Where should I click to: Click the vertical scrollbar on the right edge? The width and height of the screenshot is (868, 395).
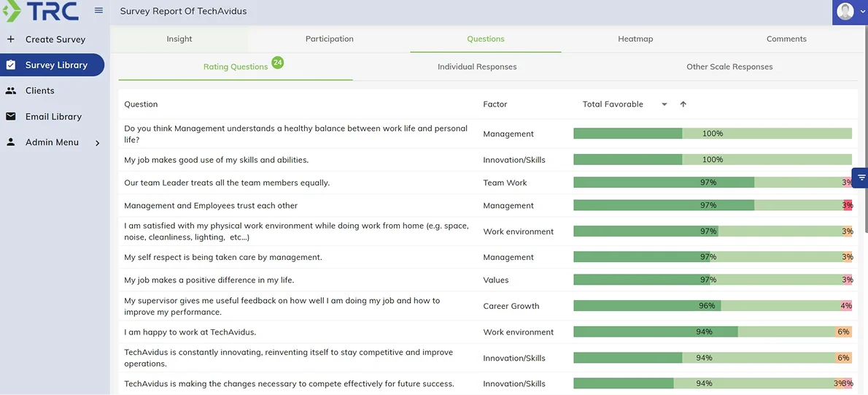pyautogui.click(x=866, y=128)
